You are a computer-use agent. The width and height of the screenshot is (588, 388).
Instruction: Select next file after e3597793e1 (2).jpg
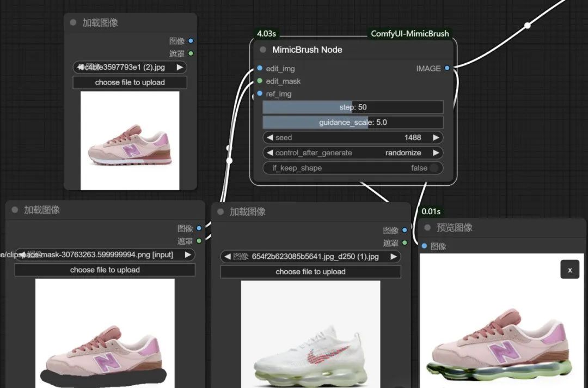pyautogui.click(x=180, y=67)
